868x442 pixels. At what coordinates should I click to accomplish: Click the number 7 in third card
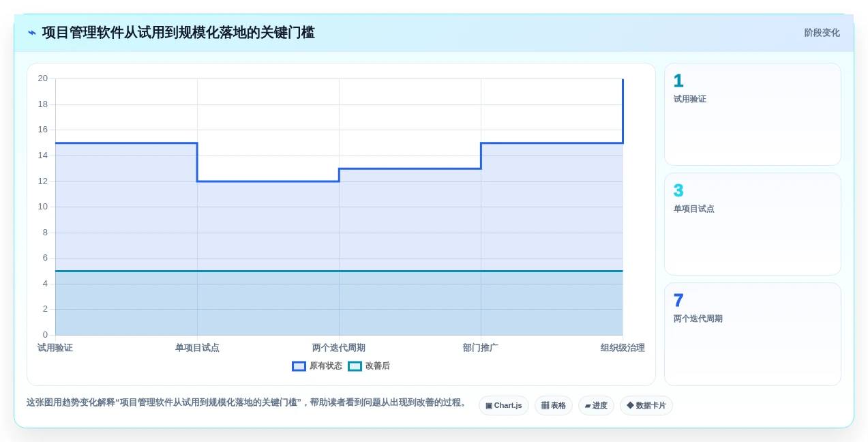(678, 301)
